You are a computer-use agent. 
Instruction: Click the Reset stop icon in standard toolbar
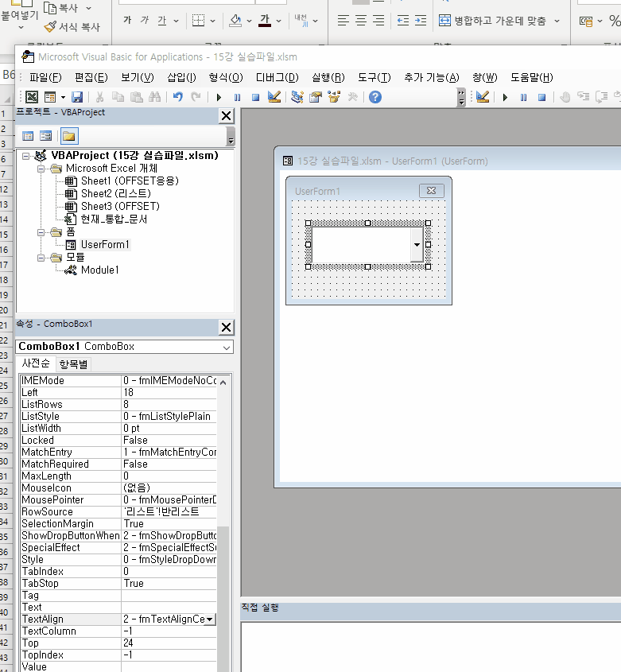(x=255, y=98)
